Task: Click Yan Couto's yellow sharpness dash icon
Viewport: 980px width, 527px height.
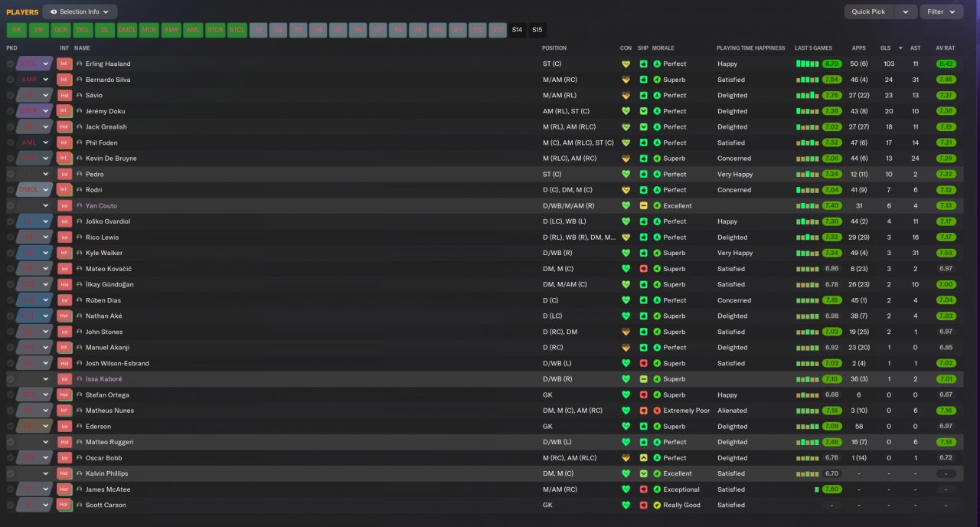Action: point(643,205)
